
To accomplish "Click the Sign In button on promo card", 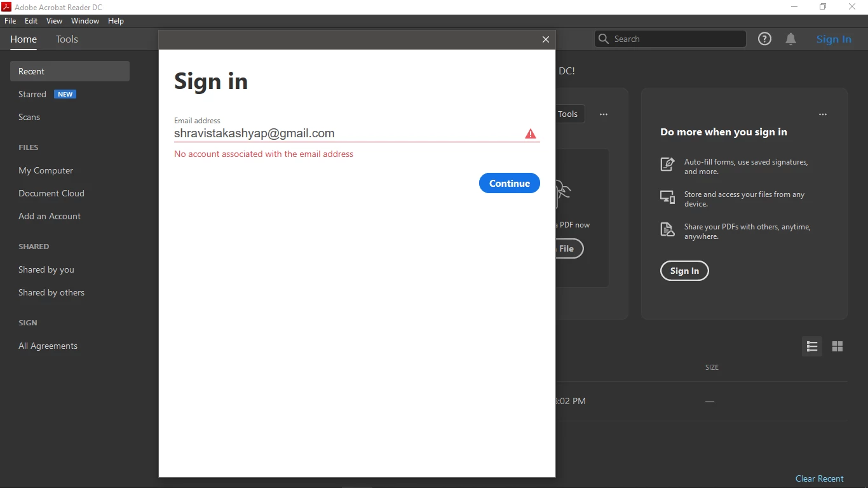I will coord(684,271).
